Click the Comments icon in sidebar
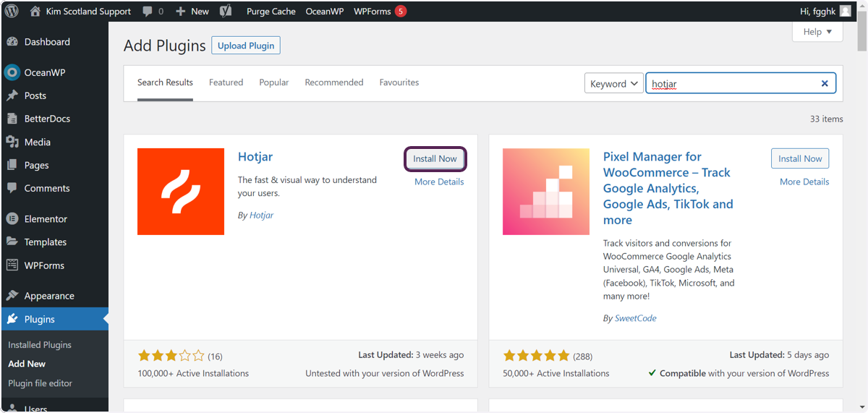Viewport: 868px width, 413px height. pyautogui.click(x=12, y=188)
